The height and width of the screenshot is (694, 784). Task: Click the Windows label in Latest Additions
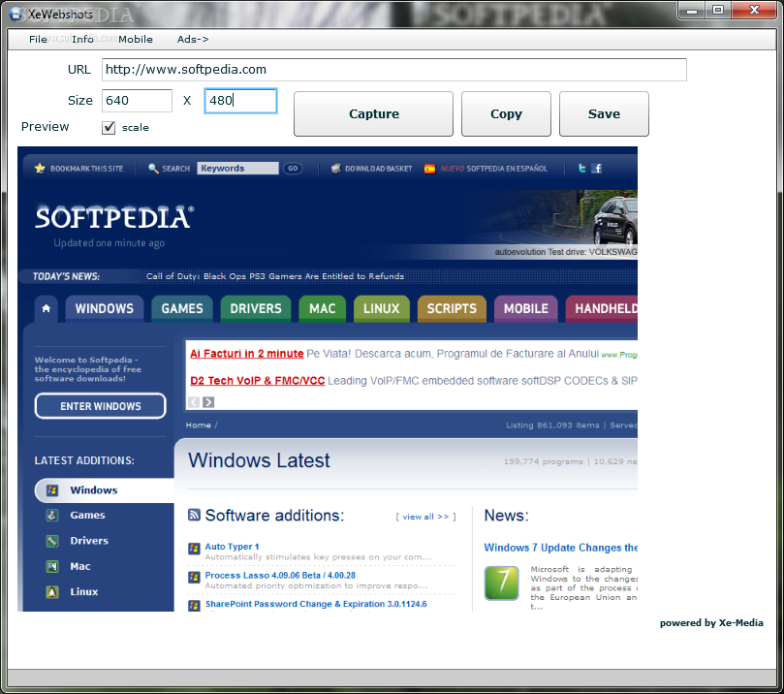(94, 490)
